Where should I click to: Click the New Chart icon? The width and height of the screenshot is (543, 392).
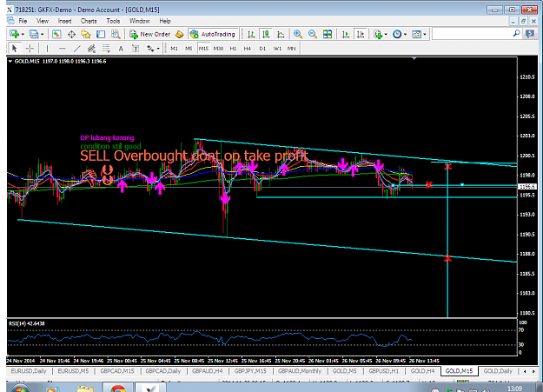14,34
